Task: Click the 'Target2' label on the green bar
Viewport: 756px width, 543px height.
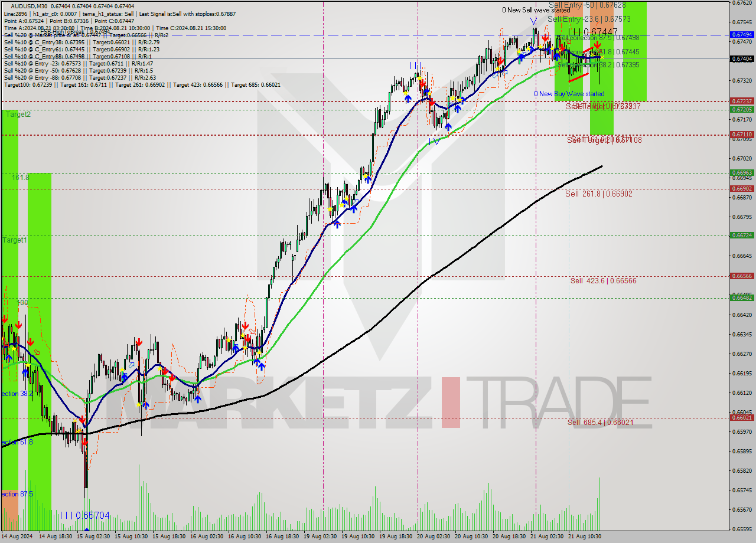Action: (x=18, y=115)
